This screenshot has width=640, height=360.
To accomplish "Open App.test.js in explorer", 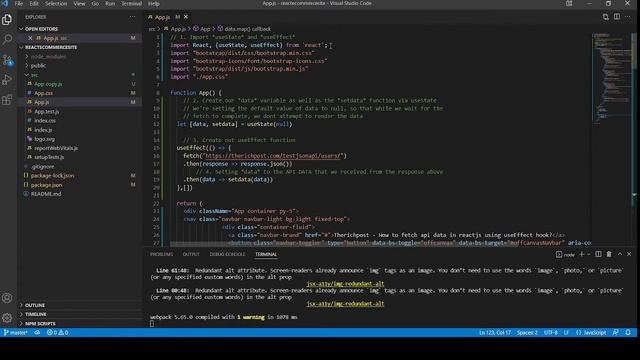I will (x=47, y=111).
